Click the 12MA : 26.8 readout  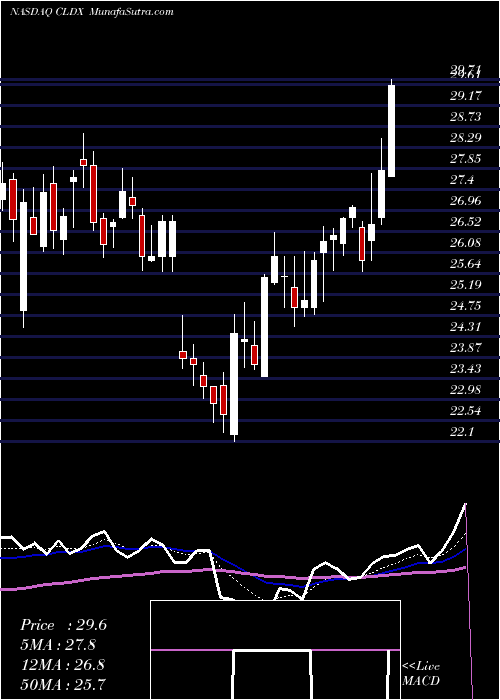[62, 665]
